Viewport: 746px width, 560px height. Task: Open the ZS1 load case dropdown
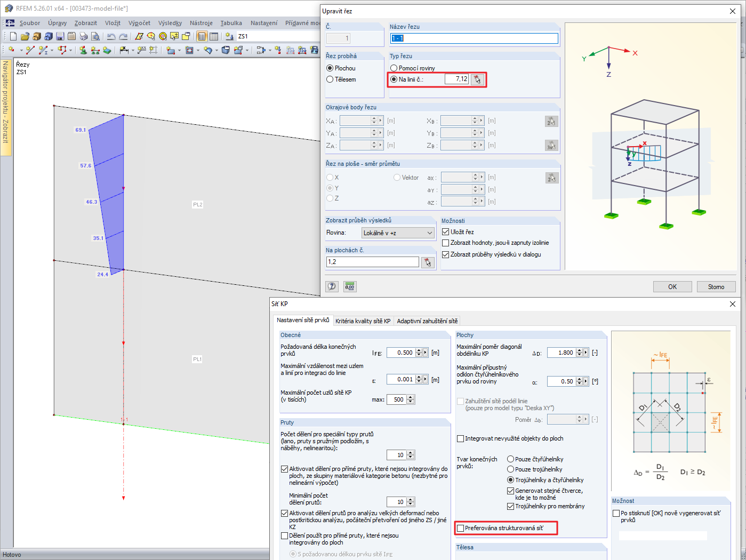pos(278,36)
